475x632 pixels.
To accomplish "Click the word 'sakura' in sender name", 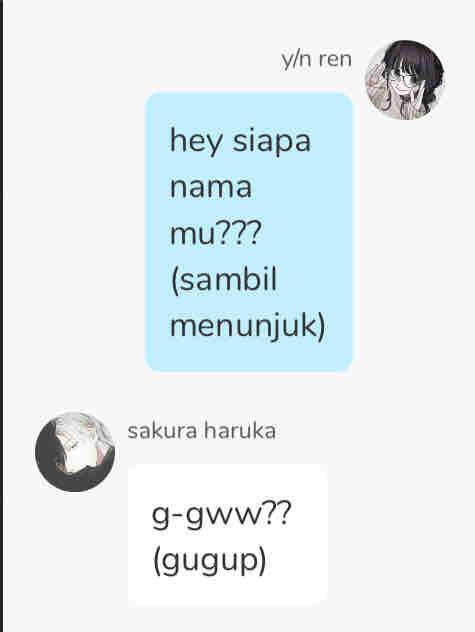I will [162, 430].
